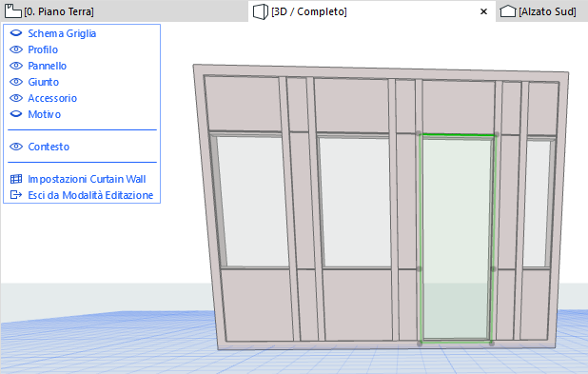
Task: Click the elevation icon on Alzato Sud tab
Action: [508, 11]
